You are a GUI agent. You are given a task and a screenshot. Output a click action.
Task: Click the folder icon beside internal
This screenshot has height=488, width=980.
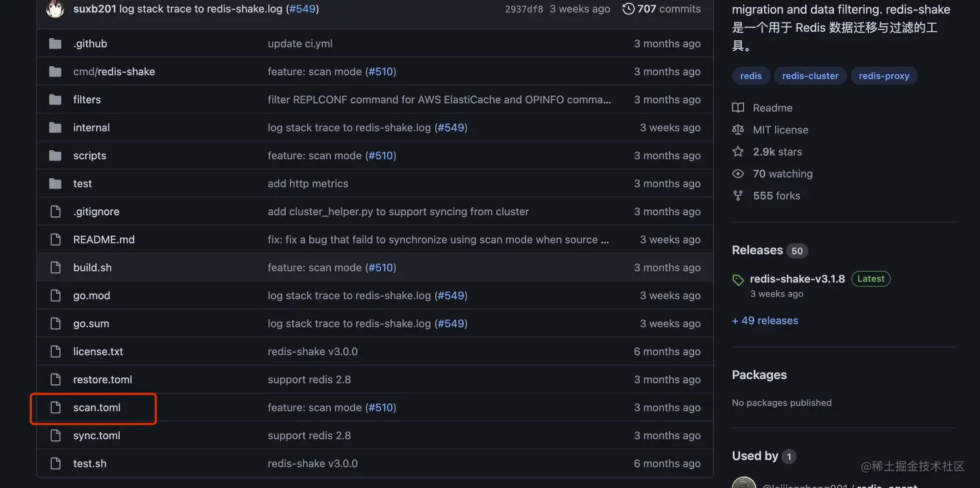[55, 128]
